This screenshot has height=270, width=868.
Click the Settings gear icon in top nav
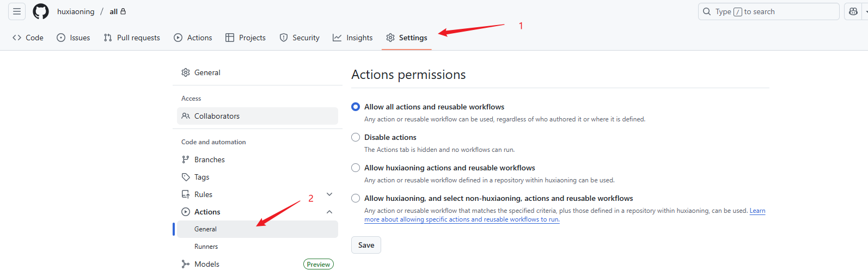pos(390,38)
